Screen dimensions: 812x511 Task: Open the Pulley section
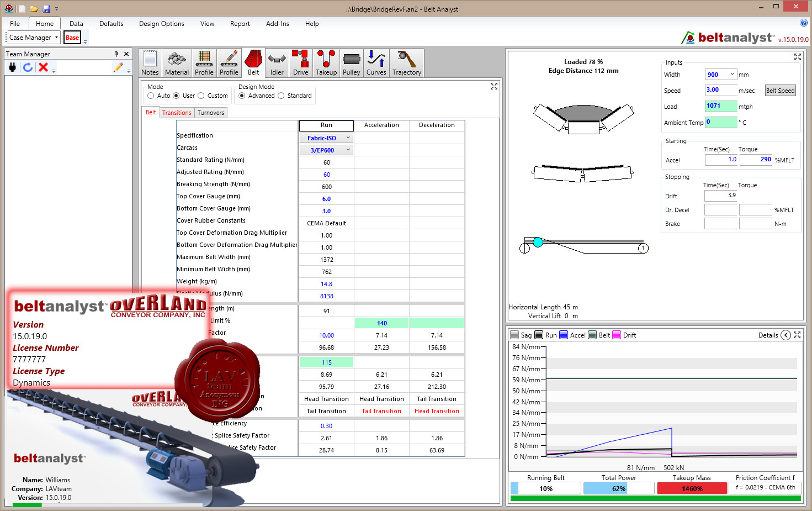click(x=352, y=63)
